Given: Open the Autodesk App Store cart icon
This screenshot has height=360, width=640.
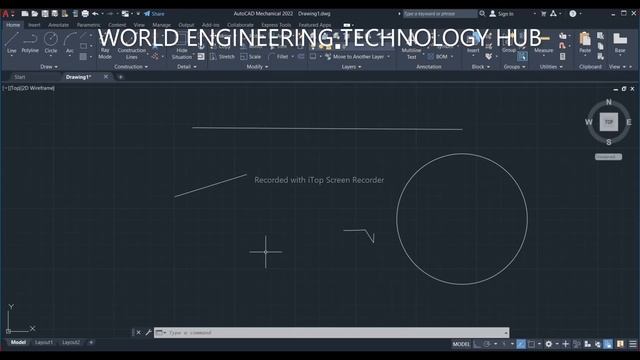Looking at the screenshot, I should pyautogui.click(x=543, y=13).
